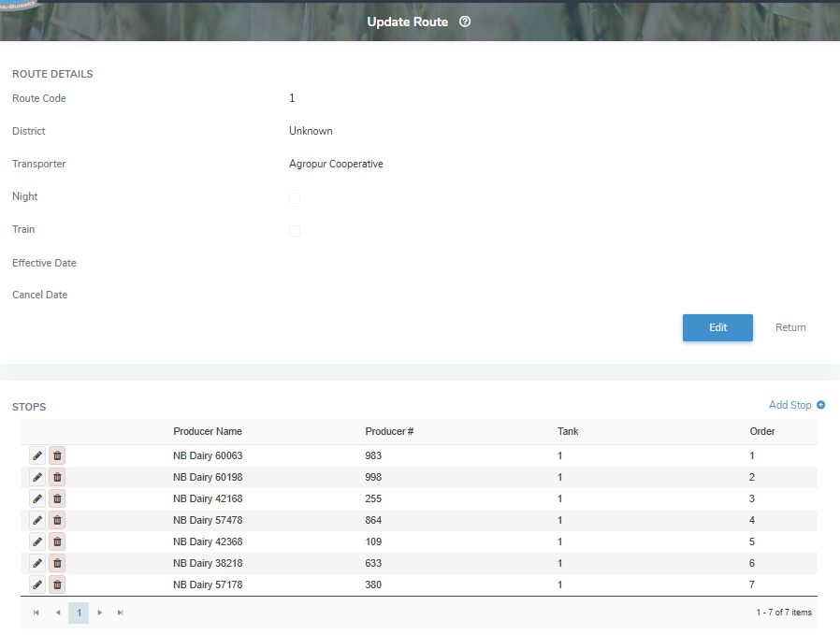Jump to the first page of stops
The width and height of the screenshot is (840, 635).
(36, 613)
